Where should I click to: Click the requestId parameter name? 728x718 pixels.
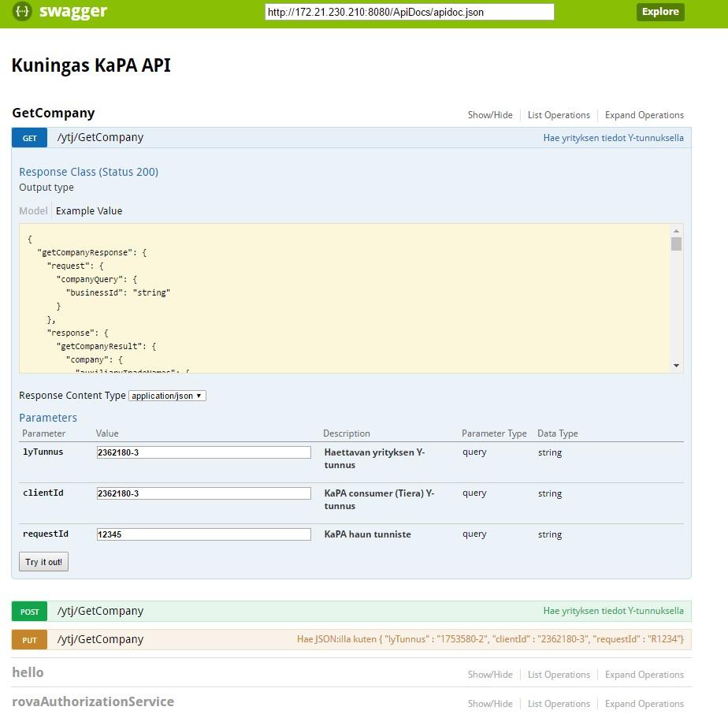[46, 534]
